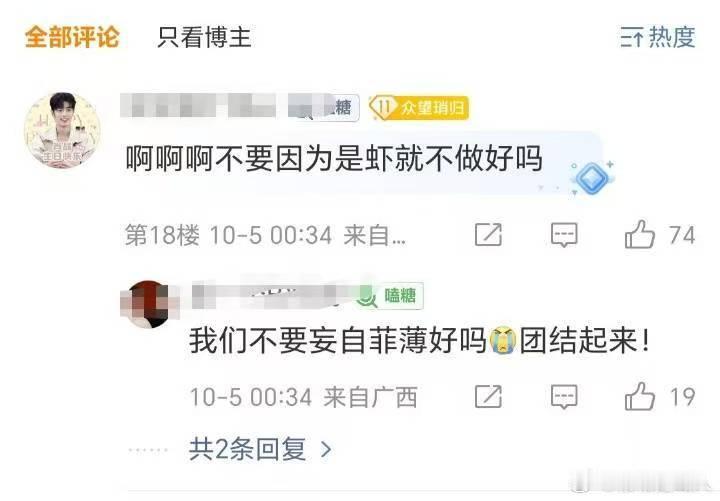Tap the green 嗑糖 fan badge
The width and height of the screenshot is (720, 501).
[x=390, y=295]
